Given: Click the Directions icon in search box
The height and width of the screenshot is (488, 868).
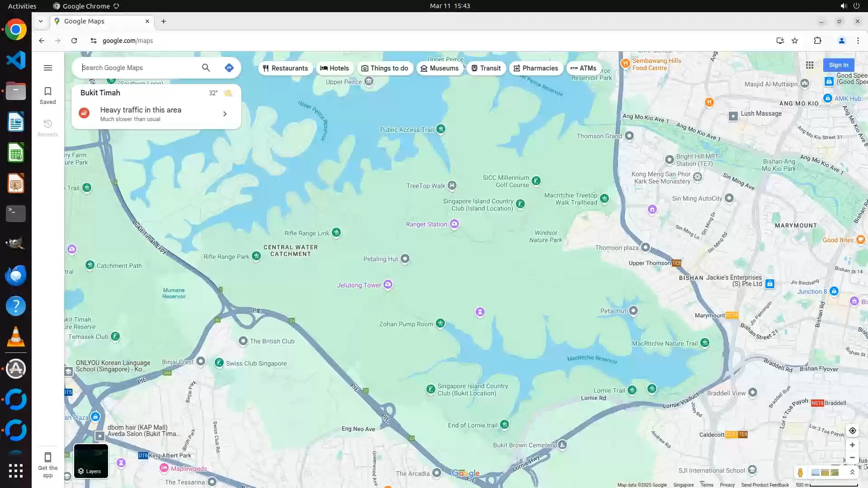Looking at the screenshot, I should point(229,68).
